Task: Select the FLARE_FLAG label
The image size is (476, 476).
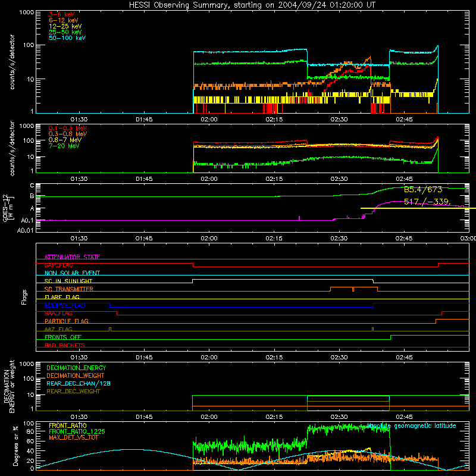Action: (62, 297)
